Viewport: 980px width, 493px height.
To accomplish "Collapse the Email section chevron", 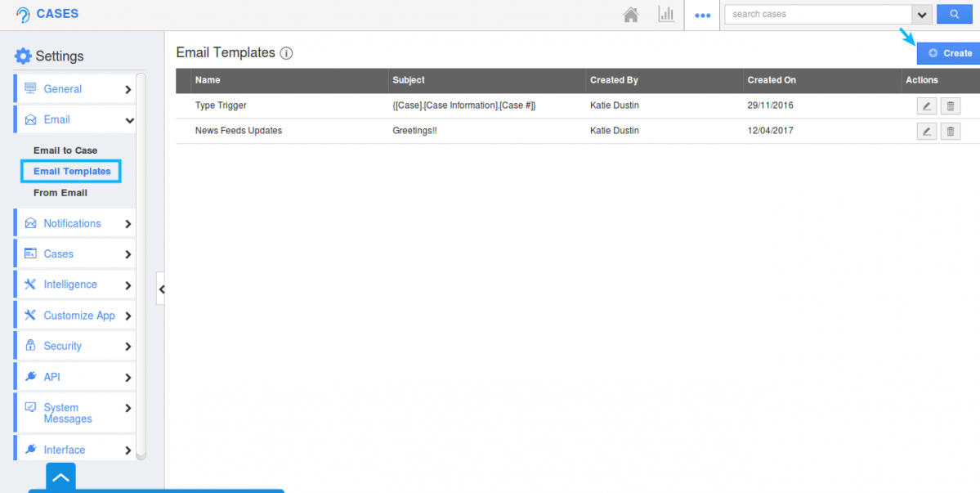I will tap(129, 120).
